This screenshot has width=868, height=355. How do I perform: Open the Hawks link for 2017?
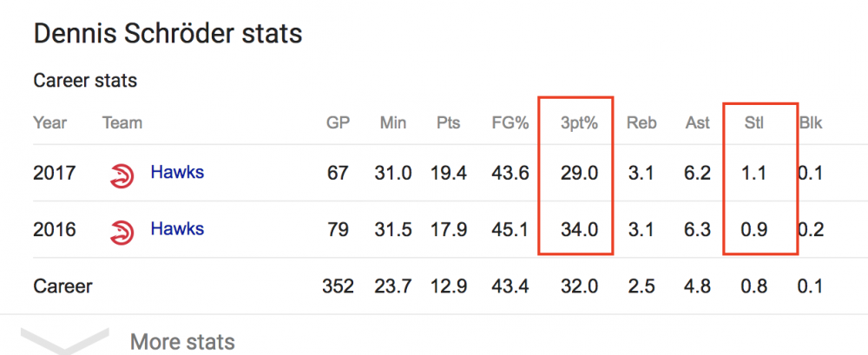[177, 172]
